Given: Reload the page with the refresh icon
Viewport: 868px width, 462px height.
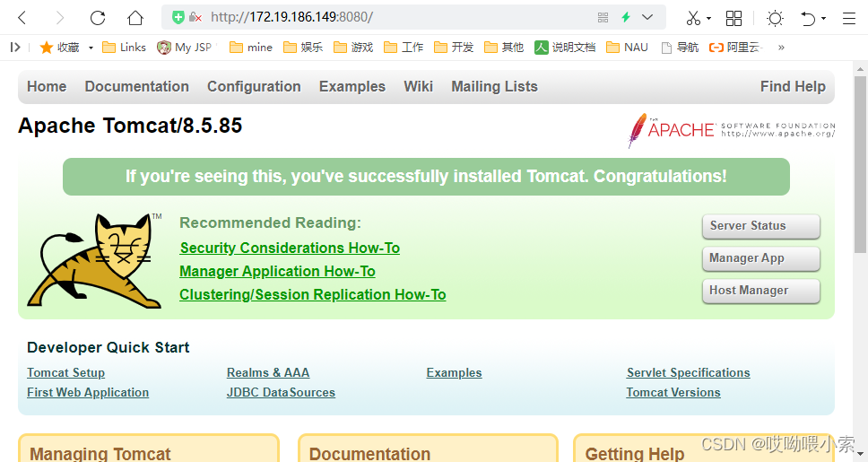Looking at the screenshot, I should click(x=98, y=18).
